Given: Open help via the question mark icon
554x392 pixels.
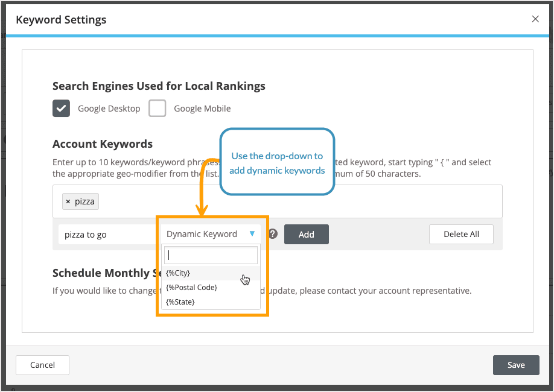Looking at the screenshot, I should (272, 234).
